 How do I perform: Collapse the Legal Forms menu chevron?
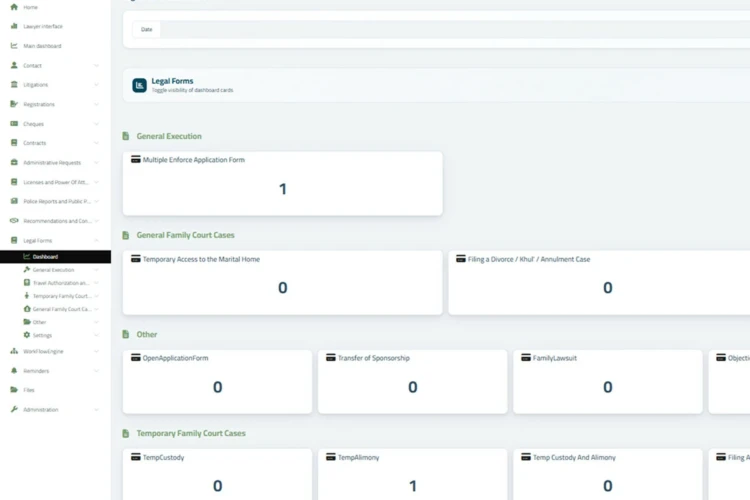(x=96, y=240)
